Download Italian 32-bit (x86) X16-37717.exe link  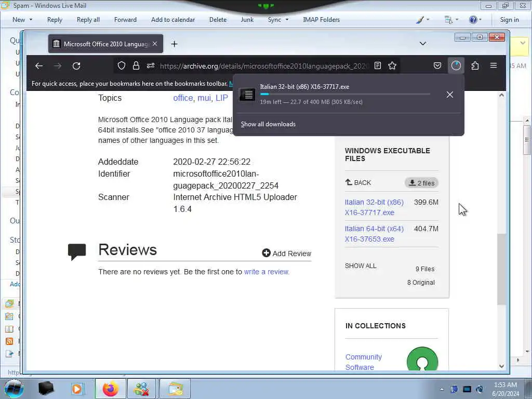(374, 207)
